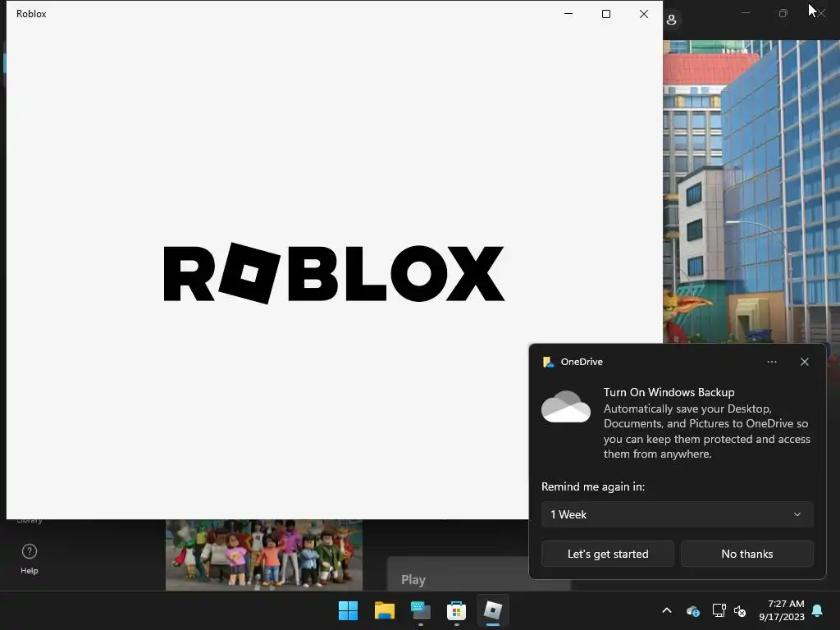Close the Roblox window
840x630 pixels.
click(x=644, y=14)
